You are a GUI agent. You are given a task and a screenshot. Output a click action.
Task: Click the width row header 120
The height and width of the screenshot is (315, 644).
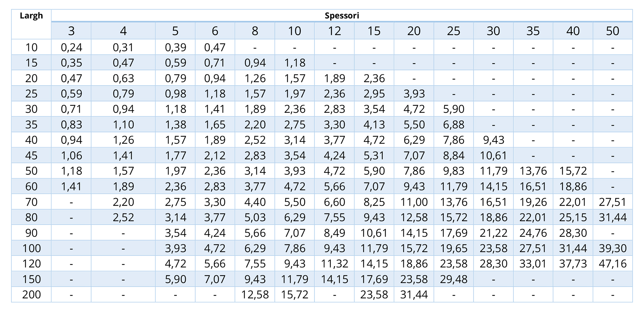click(x=31, y=263)
